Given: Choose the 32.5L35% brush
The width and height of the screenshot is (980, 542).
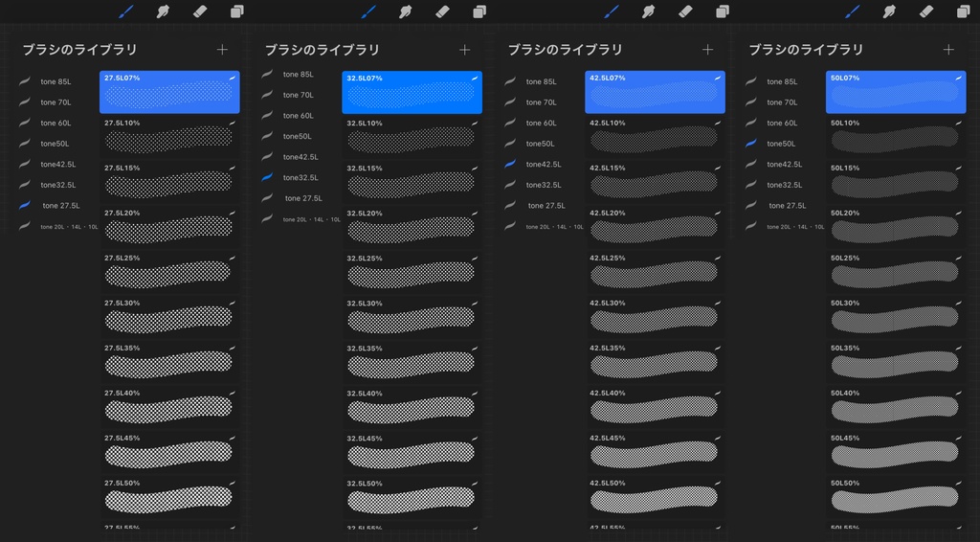Looking at the screenshot, I should point(412,362).
